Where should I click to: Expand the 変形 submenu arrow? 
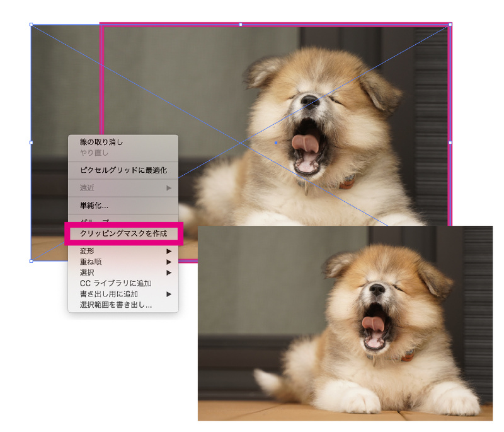pos(169,252)
